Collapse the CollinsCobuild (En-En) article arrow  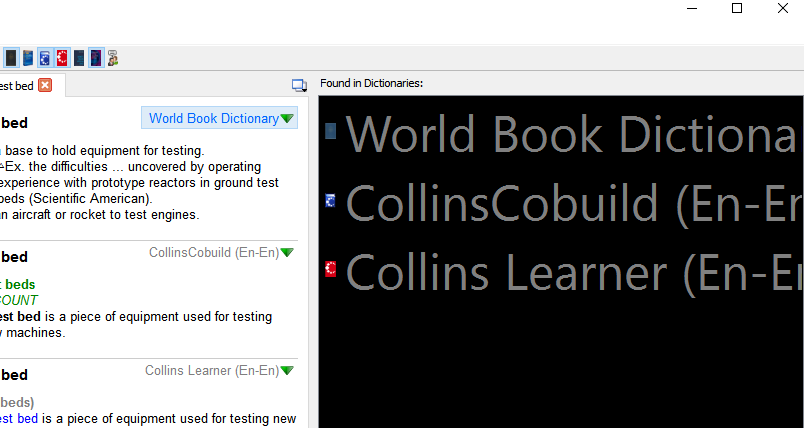point(287,253)
